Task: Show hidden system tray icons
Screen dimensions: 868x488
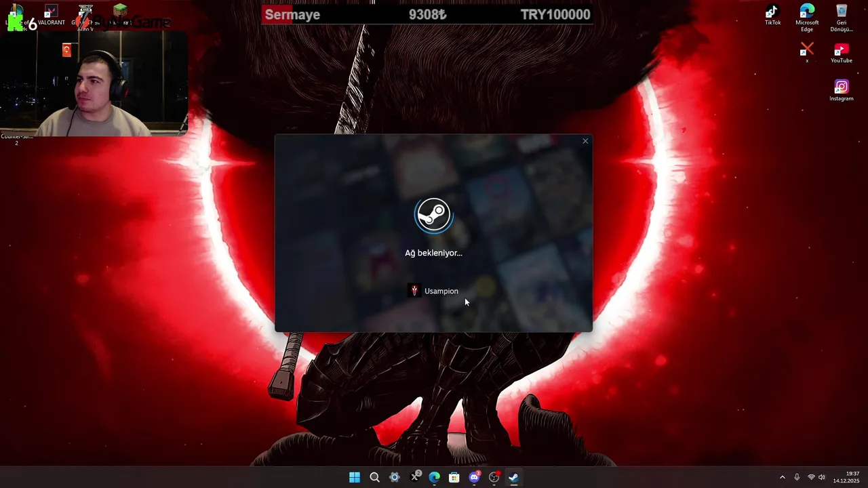Action: [x=782, y=477]
